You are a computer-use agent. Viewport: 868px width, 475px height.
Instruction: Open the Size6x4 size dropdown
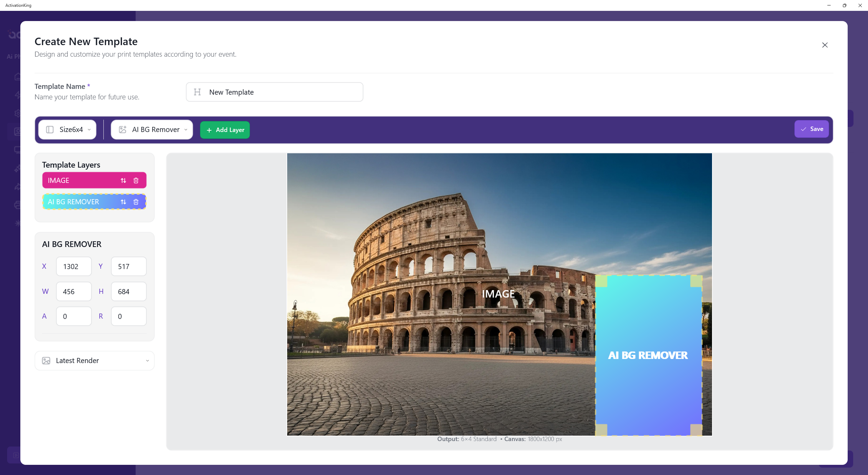pyautogui.click(x=67, y=130)
